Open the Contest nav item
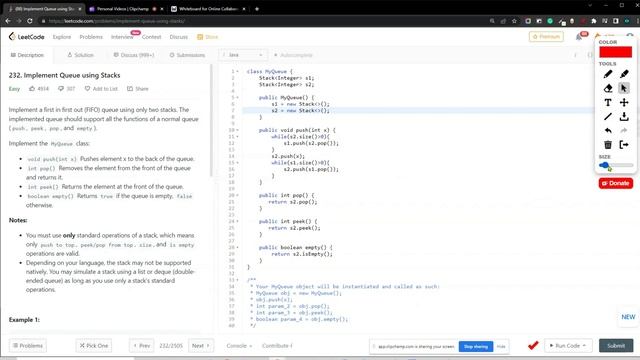 pos(151,37)
